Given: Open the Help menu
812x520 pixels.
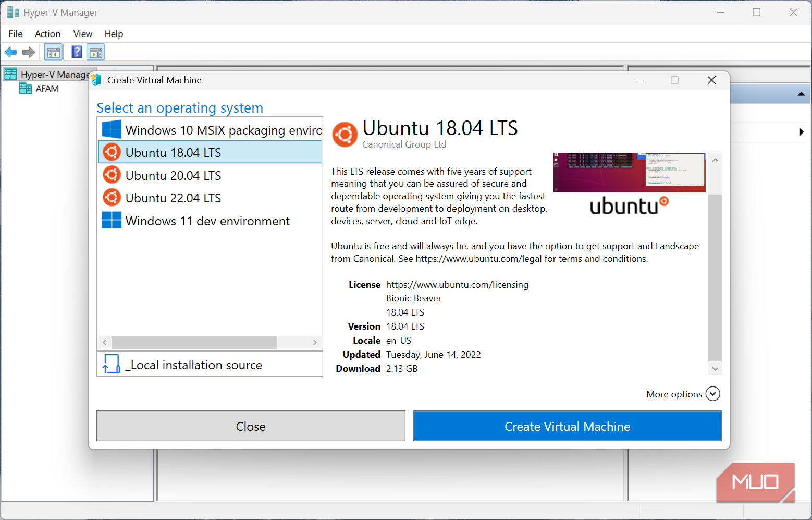Looking at the screenshot, I should point(114,34).
